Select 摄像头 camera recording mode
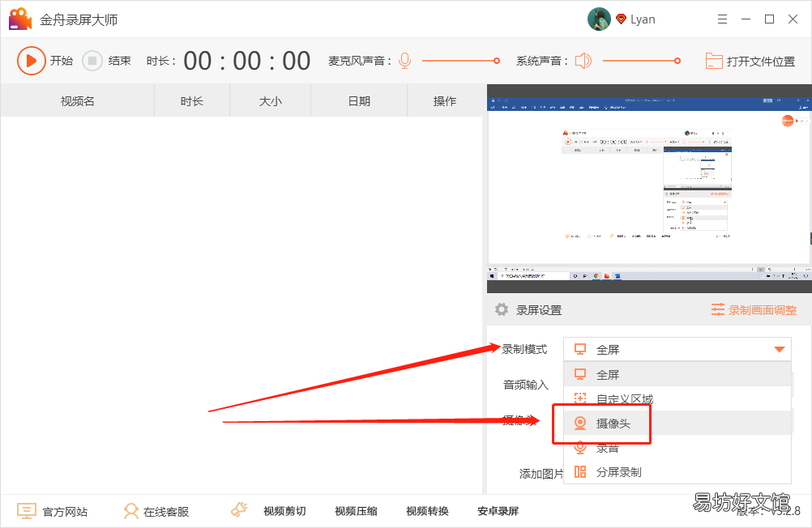 [x=613, y=424]
